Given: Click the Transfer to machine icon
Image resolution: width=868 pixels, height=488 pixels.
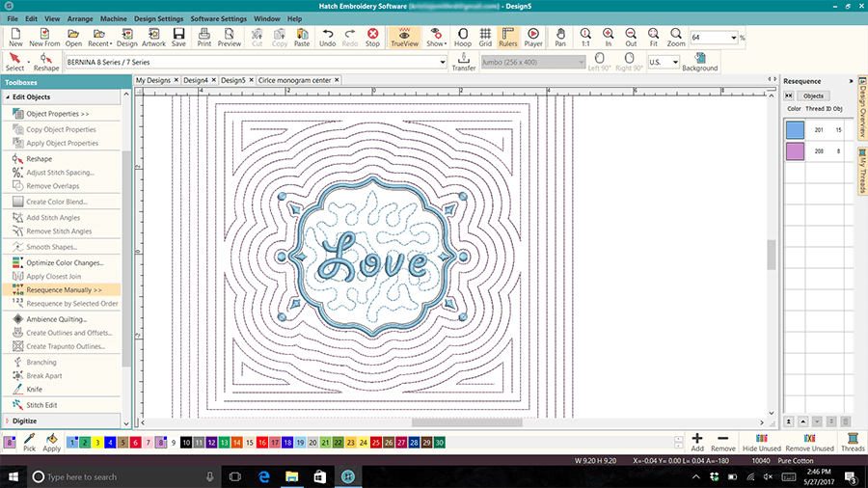Looking at the screenshot, I should click(463, 62).
